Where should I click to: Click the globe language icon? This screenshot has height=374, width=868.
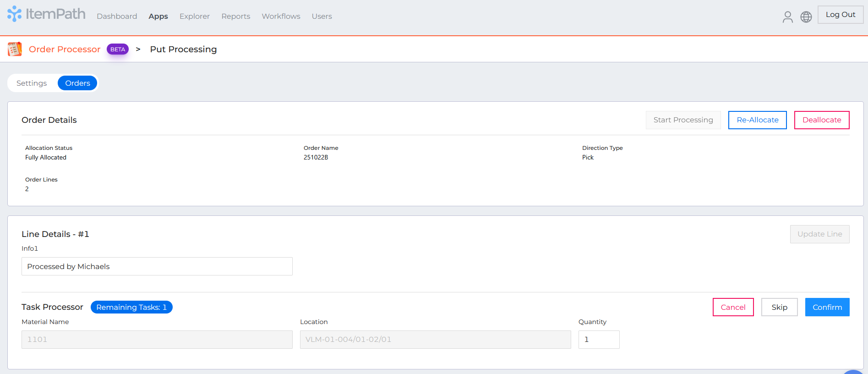click(x=806, y=17)
